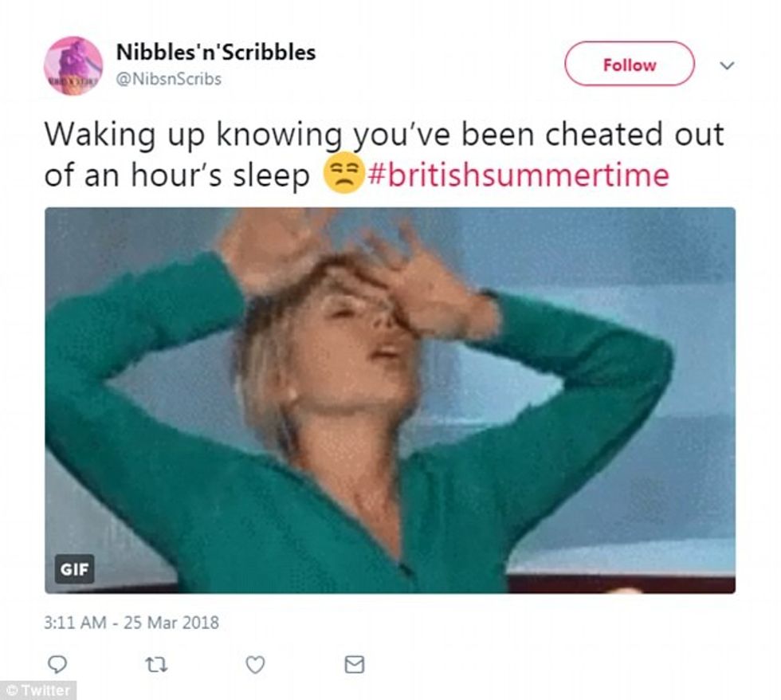Click the words 'of an hour's sleep'
Viewport: 781px width, 700px height.
tap(177, 175)
